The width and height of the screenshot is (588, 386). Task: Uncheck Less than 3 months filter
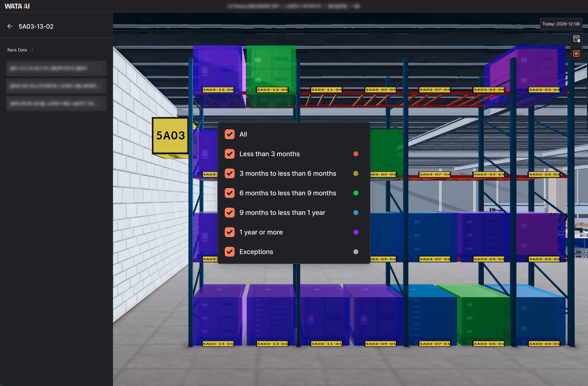(x=230, y=154)
